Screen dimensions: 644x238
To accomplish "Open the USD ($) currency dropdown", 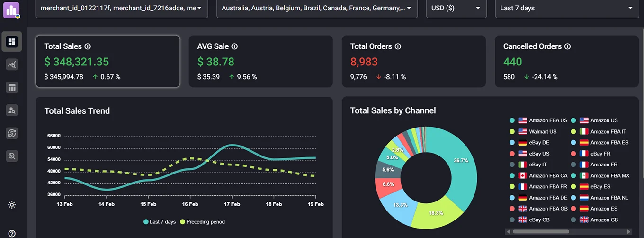I will (456, 8).
